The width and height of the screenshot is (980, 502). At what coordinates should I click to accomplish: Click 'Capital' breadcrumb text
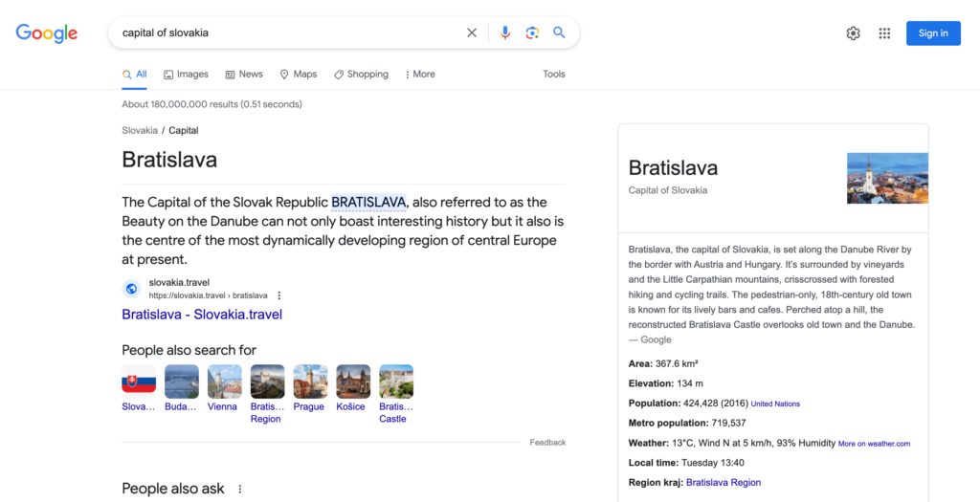(184, 130)
